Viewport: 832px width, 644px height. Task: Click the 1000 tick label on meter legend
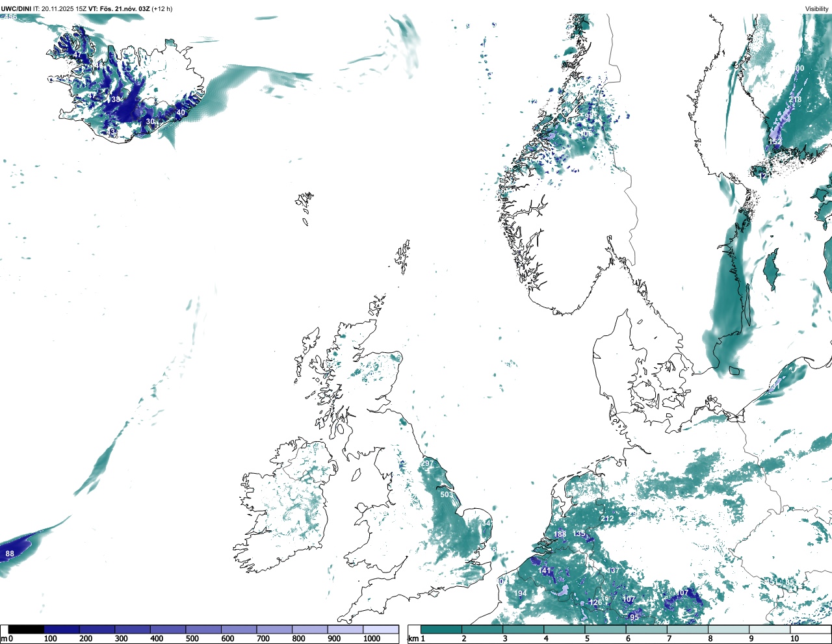click(372, 639)
